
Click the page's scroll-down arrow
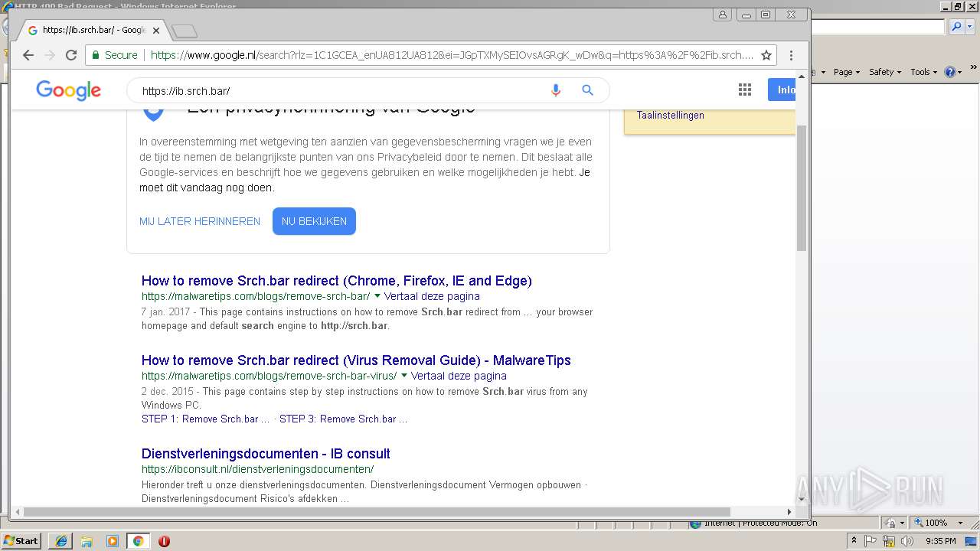(x=802, y=500)
